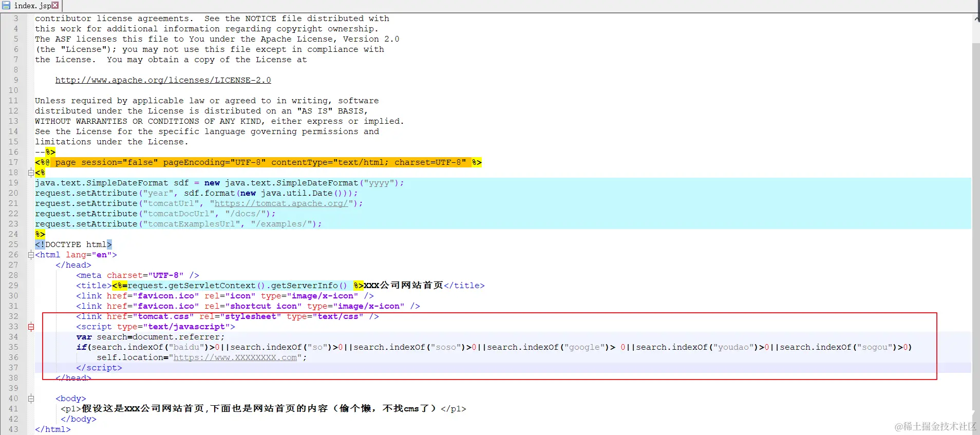Click the "youdao" string in the if condition
The image size is (980, 435).
click(x=733, y=347)
